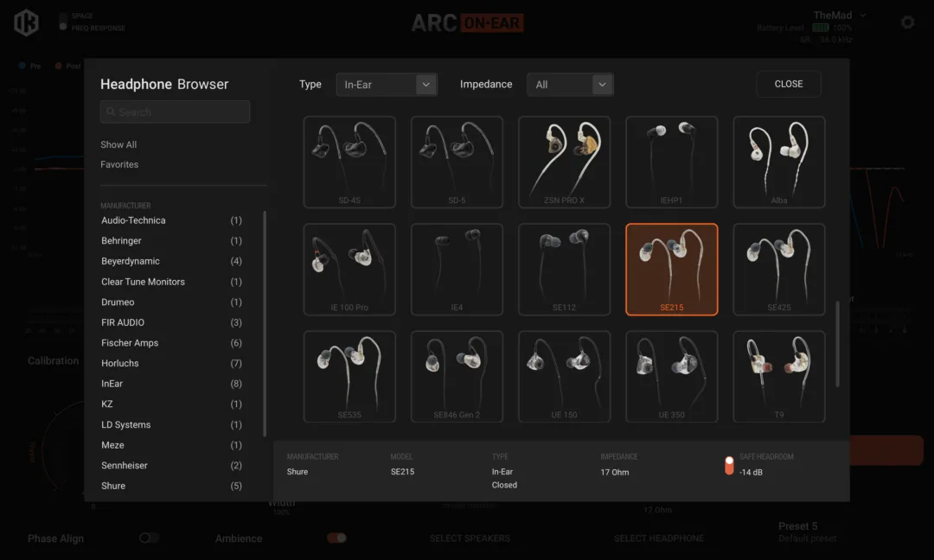Select the SD-4S headphone thumbnail
Image resolution: width=934 pixels, height=560 pixels.
pos(349,162)
